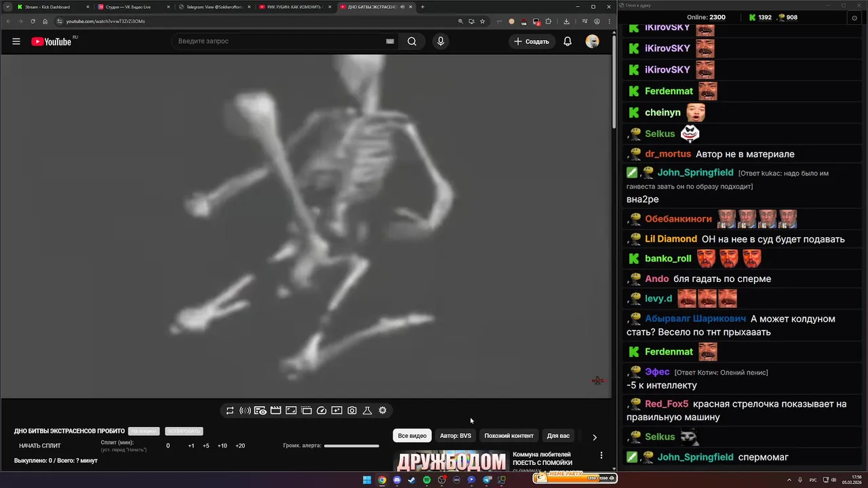This screenshot has height=488, width=868.
Task: Click the browser address bar URL
Action: tap(106, 21)
